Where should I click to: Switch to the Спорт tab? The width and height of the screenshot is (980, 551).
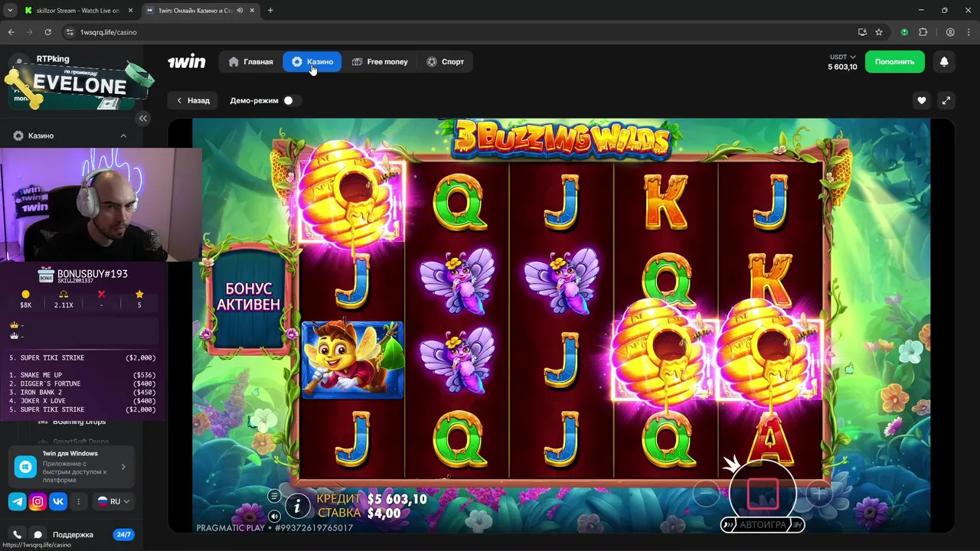(445, 62)
